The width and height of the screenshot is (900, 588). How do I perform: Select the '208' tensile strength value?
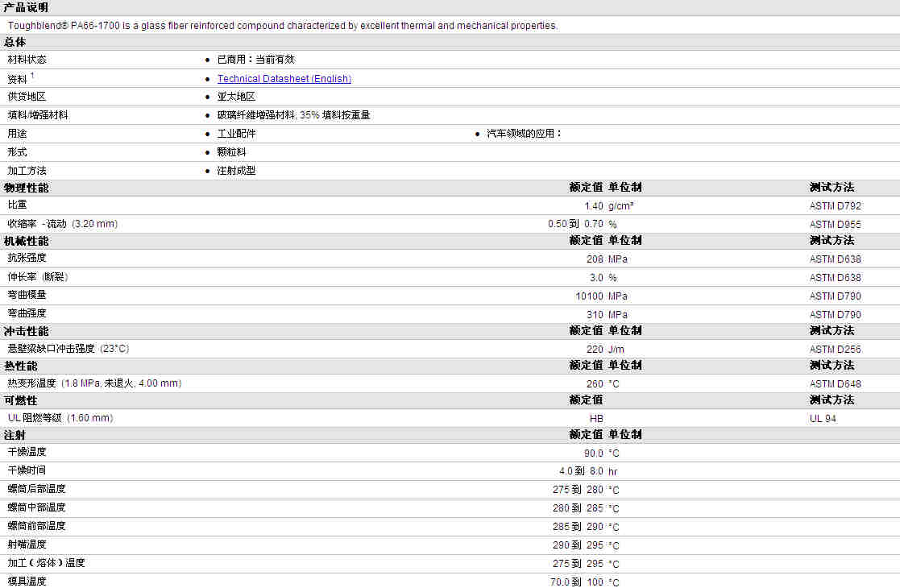click(595, 259)
